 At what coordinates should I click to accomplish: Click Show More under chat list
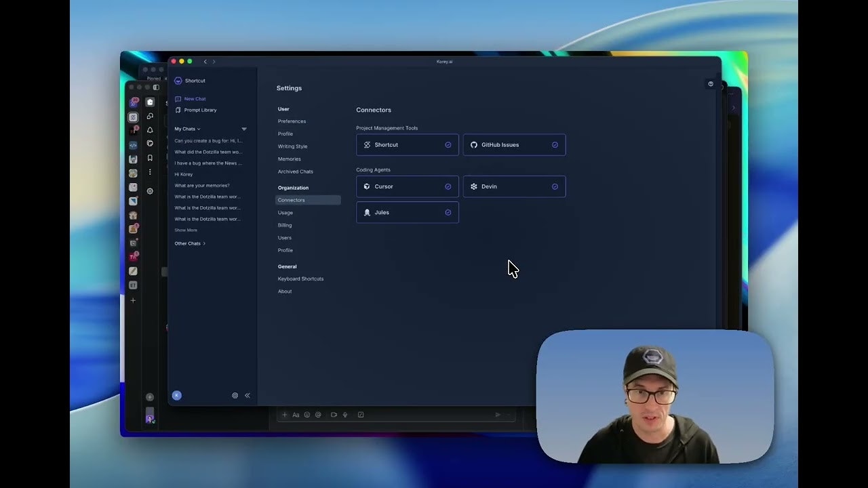(x=186, y=230)
